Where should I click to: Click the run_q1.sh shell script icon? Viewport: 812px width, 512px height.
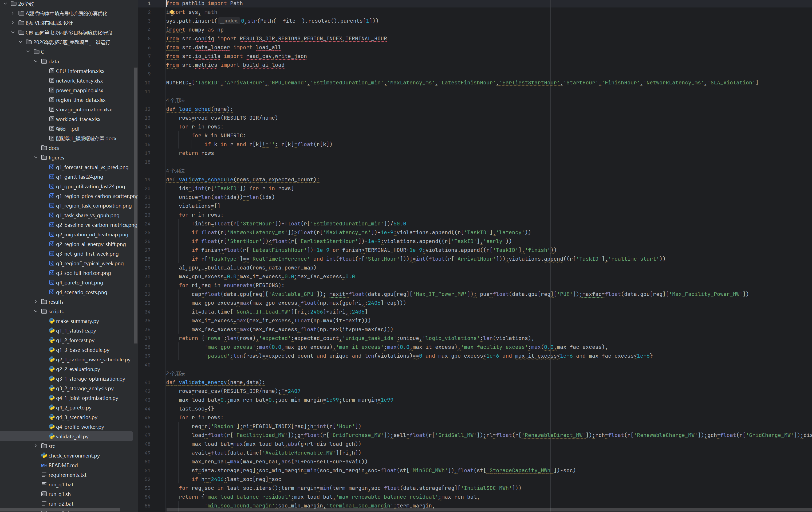pos(44,494)
